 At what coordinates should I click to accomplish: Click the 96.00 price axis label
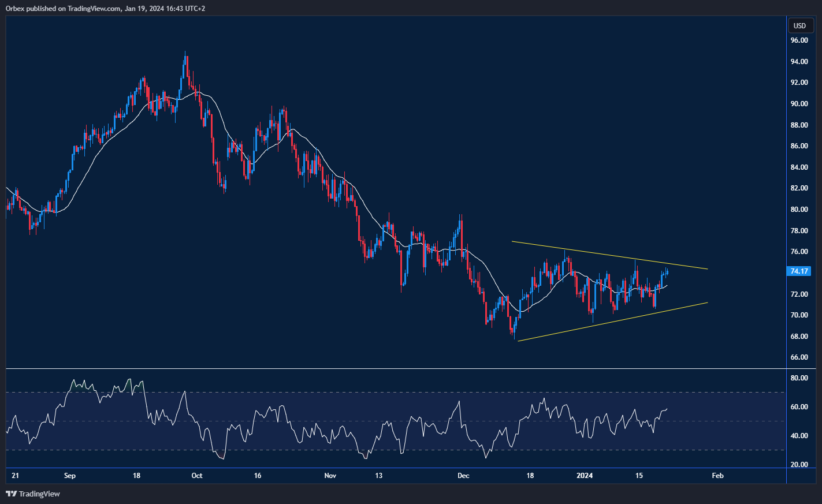[799, 40]
